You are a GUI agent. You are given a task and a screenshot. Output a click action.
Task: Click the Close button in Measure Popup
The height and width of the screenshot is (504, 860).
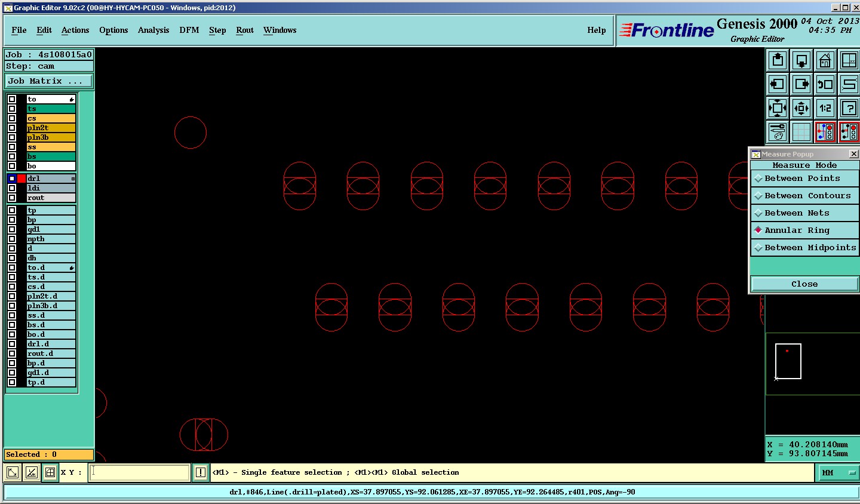click(x=804, y=284)
